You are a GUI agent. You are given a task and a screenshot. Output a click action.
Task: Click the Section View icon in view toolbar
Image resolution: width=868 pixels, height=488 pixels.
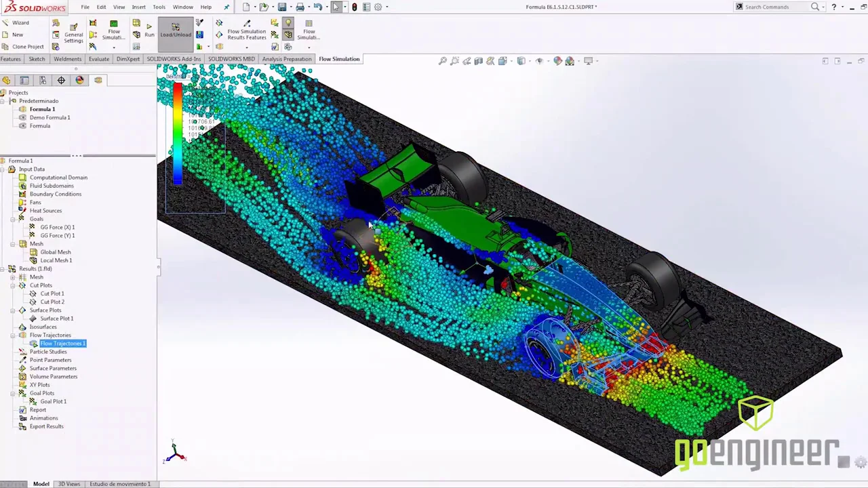coord(478,61)
